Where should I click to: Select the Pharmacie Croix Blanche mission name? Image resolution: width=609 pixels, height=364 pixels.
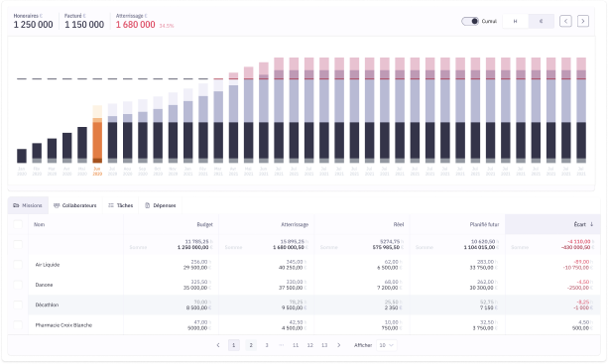(x=63, y=325)
